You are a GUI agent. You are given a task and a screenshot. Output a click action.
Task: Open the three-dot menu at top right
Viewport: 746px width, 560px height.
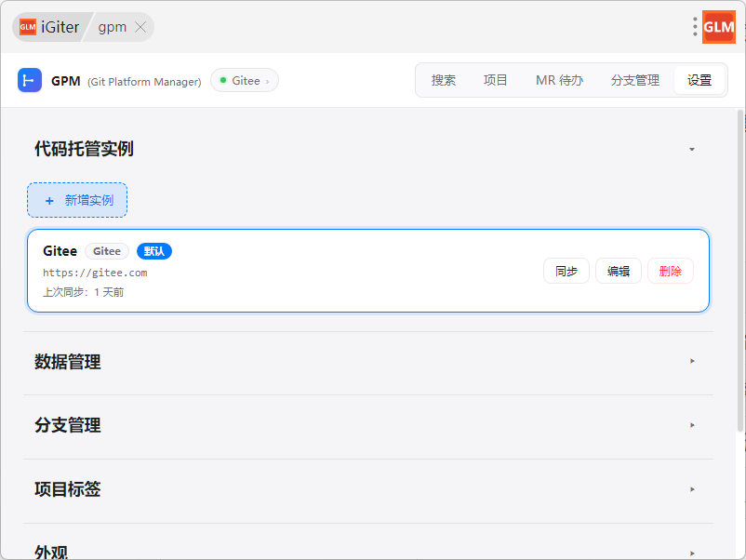coord(695,27)
